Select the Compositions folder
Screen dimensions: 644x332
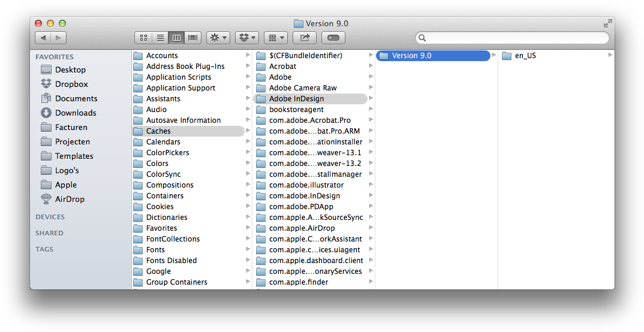(192, 185)
